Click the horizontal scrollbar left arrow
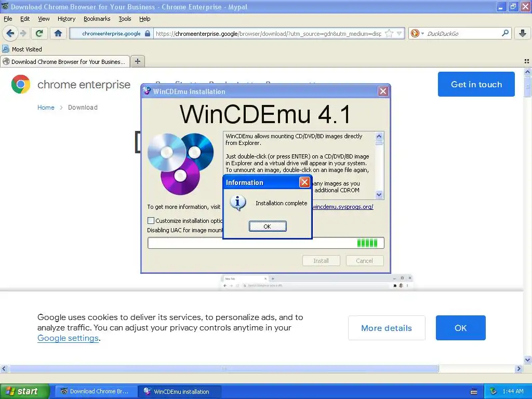 pos(4,368)
